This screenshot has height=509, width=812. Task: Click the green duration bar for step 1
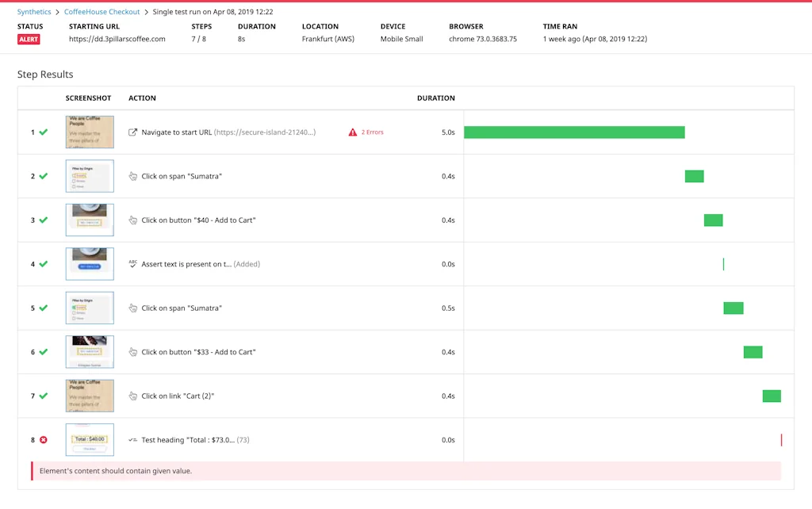click(x=574, y=132)
